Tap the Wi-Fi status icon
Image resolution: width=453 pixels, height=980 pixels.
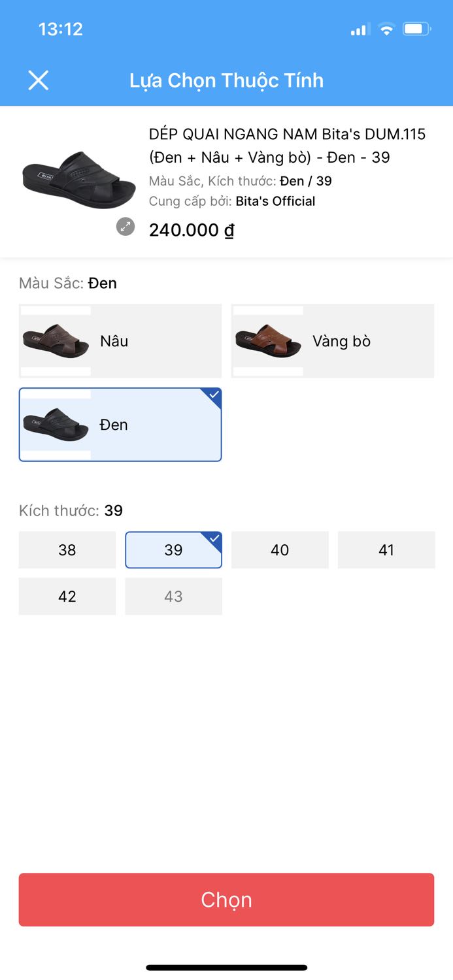pyautogui.click(x=386, y=29)
